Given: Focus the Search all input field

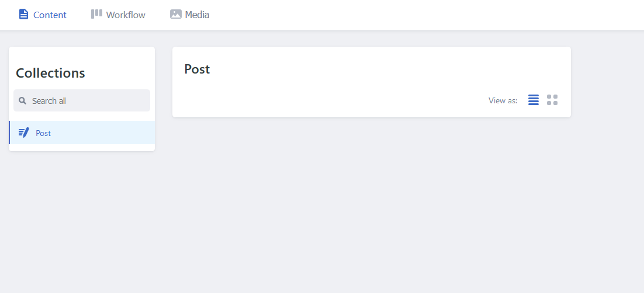Looking at the screenshot, I should [82, 100].
